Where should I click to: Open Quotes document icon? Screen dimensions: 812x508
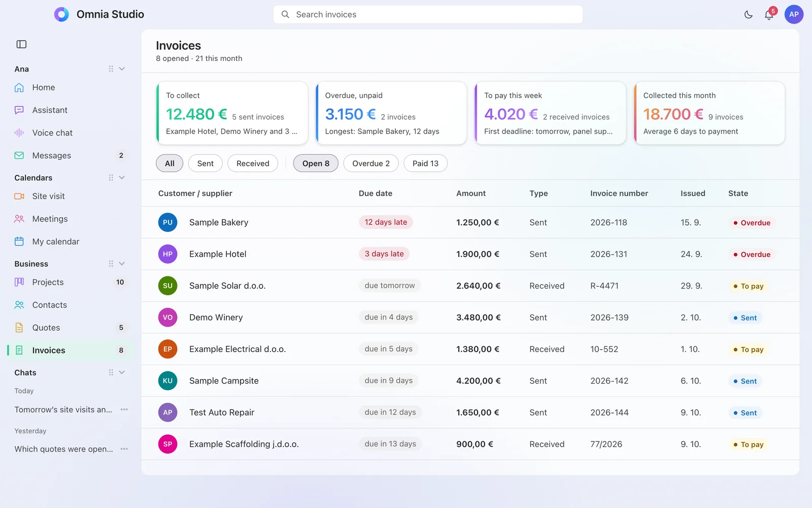[19, 328]
